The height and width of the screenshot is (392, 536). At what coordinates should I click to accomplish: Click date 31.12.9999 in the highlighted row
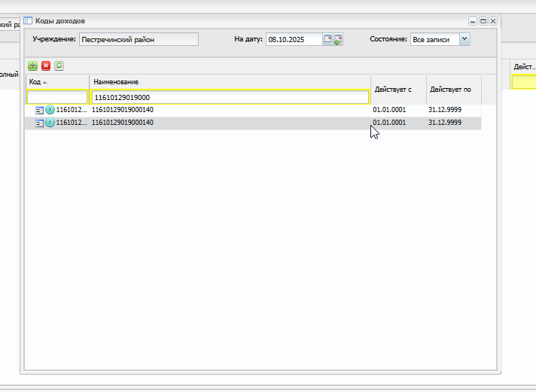[445, 123]
